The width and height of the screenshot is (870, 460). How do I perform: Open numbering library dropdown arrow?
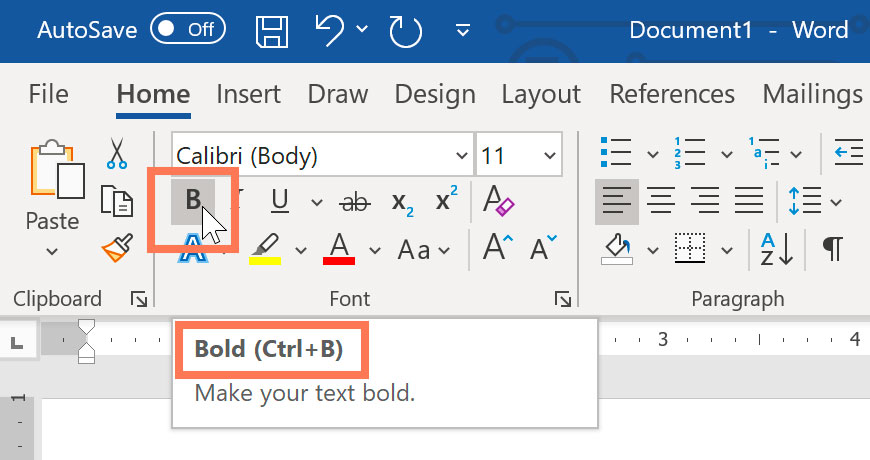[727, 154]
